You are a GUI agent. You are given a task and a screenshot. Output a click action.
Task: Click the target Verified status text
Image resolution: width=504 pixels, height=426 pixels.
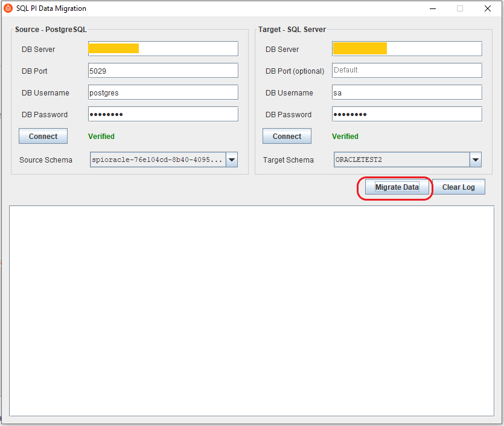pos(345,137)
